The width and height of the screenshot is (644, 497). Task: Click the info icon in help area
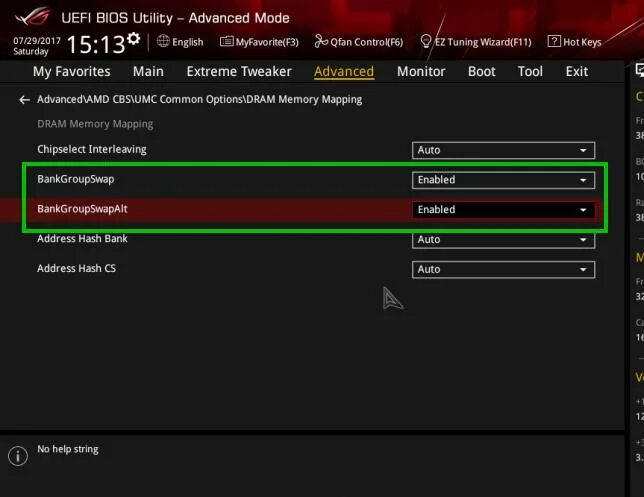[x=18, y=456]
